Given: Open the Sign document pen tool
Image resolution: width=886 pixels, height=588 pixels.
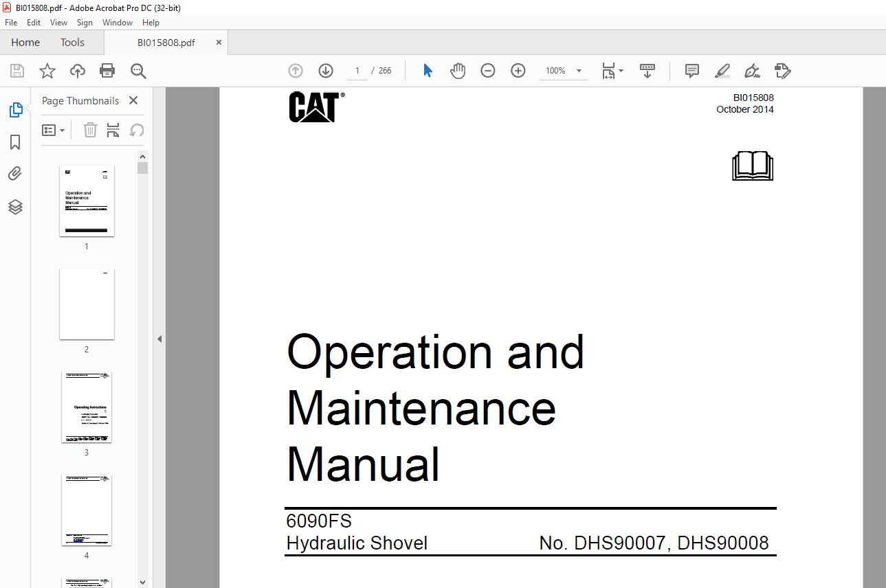Looking at the screenshot, I should pos(752,71).
